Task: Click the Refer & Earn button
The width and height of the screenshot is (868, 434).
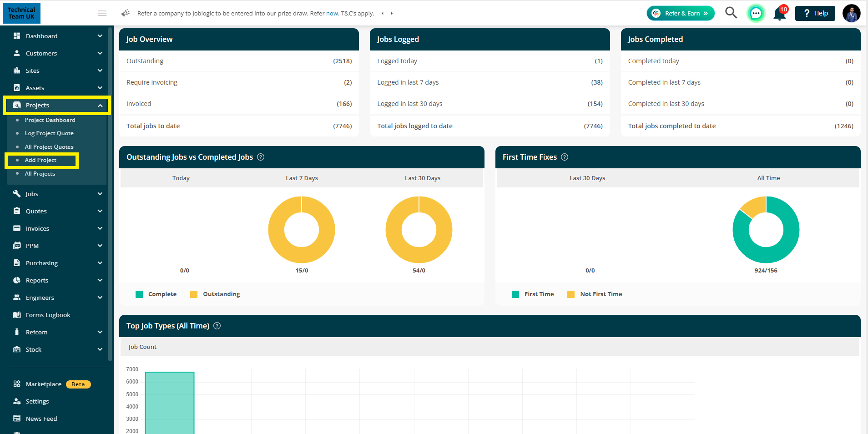Action: 681,13
